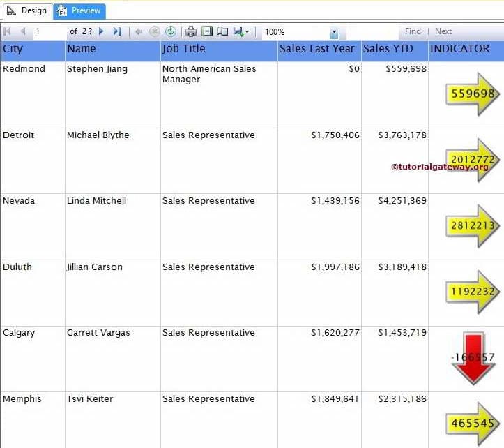Select the Detroit city cell
Viewport: 504px width, 448px height.
[x=33, y=161]
